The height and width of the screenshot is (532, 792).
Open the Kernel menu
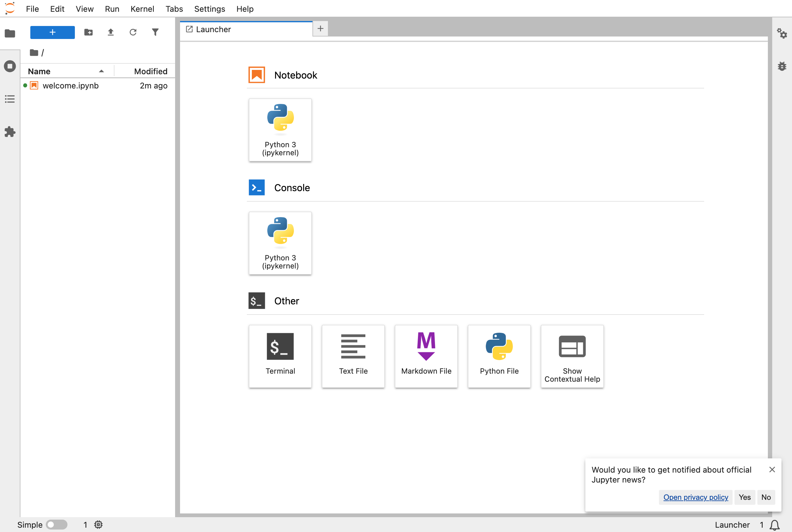(x=142, y=9)
